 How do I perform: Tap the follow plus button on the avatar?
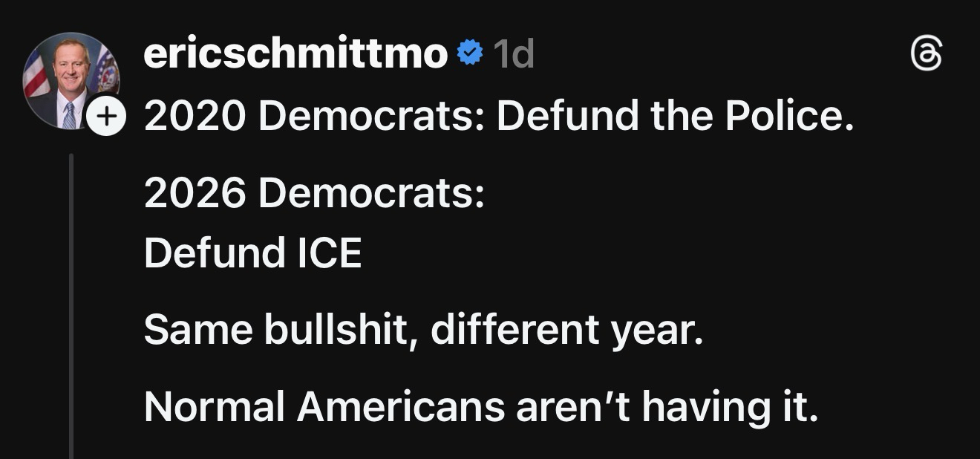click(x=107, y=117)
